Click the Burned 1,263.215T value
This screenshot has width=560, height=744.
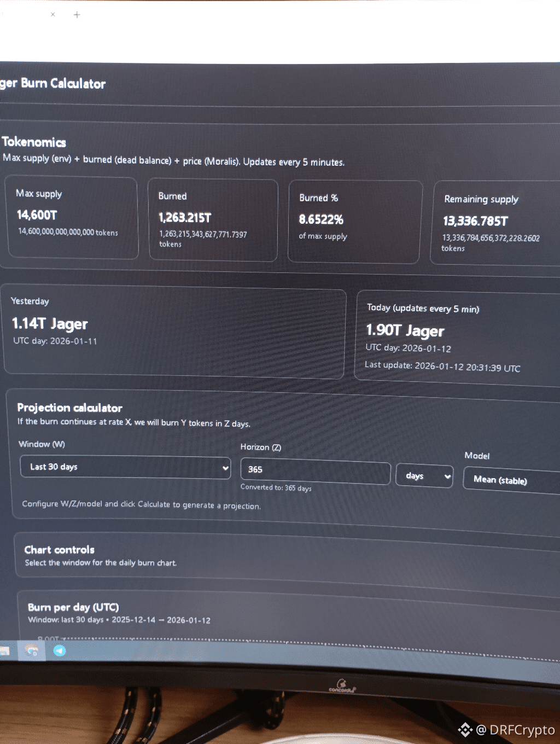185,218
